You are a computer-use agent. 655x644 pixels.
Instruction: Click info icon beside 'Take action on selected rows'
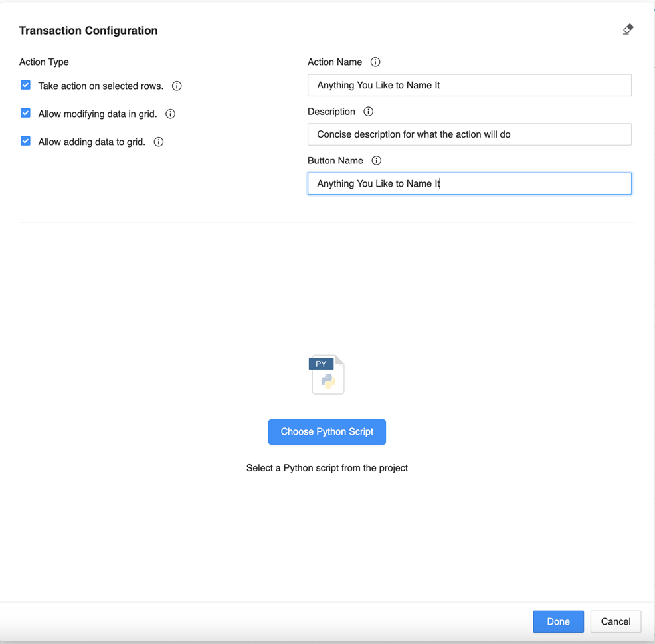(177, 86)
